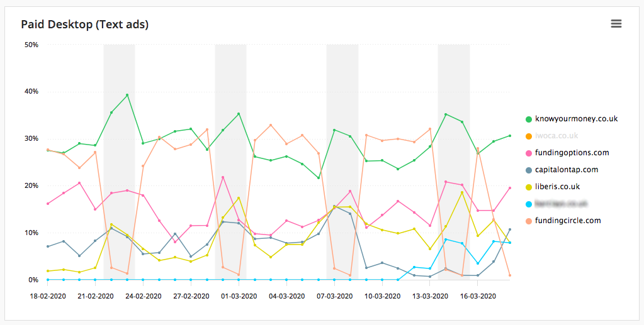This screenshot has height=325, width=644.
Task: Click the pink fundingoptions legend dot
Action: click(529, 153)
